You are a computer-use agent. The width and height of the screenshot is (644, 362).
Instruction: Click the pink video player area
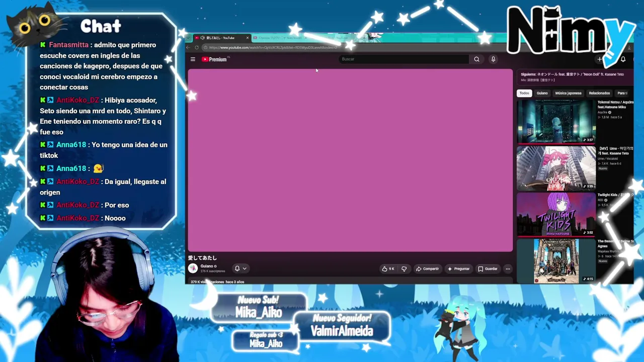350,160
